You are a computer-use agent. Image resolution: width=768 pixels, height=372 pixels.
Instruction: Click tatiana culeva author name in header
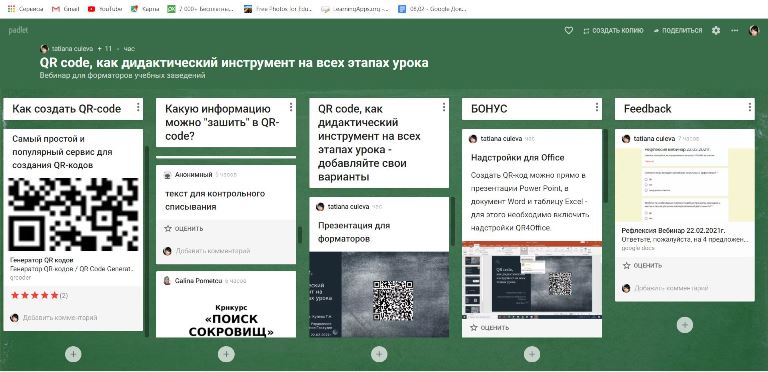pyautogui.click(x=72, y=49)
